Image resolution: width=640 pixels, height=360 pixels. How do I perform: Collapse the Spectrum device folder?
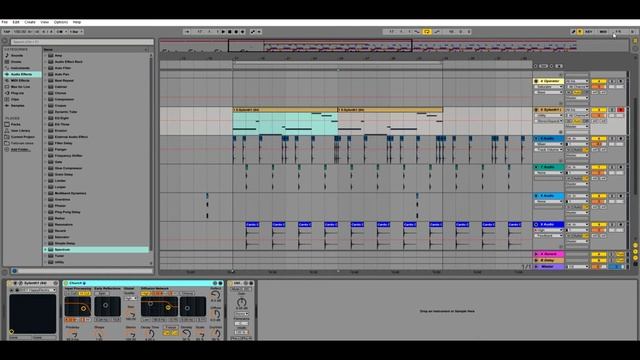click(45, 249)
